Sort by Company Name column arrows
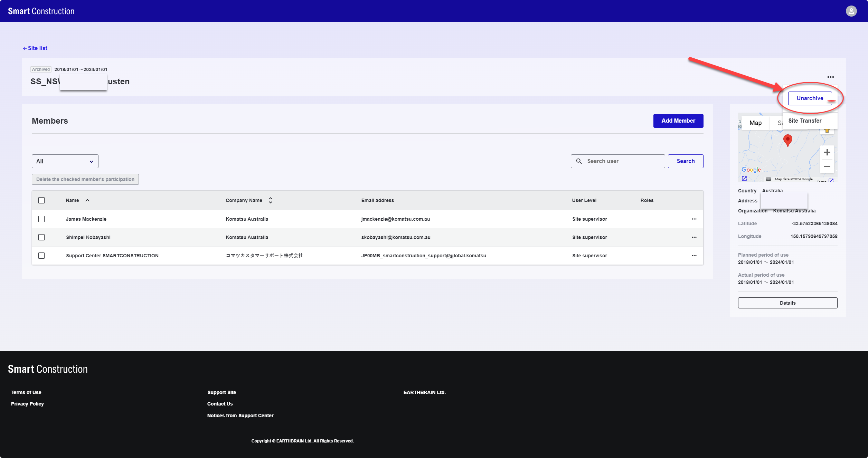Image resolution: width=868 pixels, height=458 pixels. point(271,200)
